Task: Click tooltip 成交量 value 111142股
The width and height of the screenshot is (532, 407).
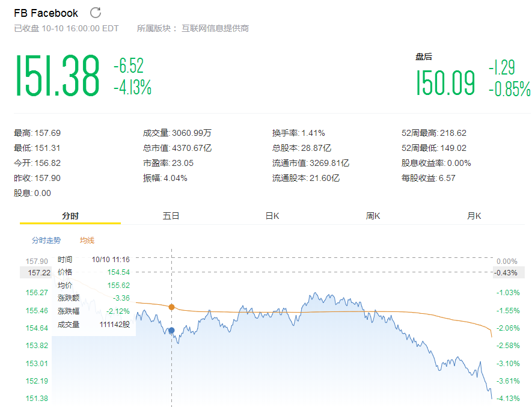Action: [x=115, y=325]
